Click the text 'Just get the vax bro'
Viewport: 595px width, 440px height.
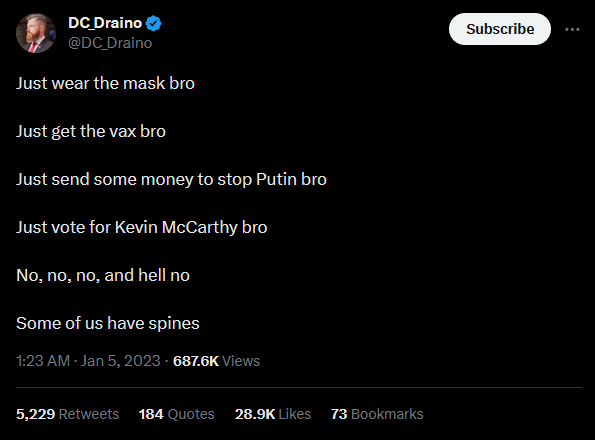tap(91, 131)
